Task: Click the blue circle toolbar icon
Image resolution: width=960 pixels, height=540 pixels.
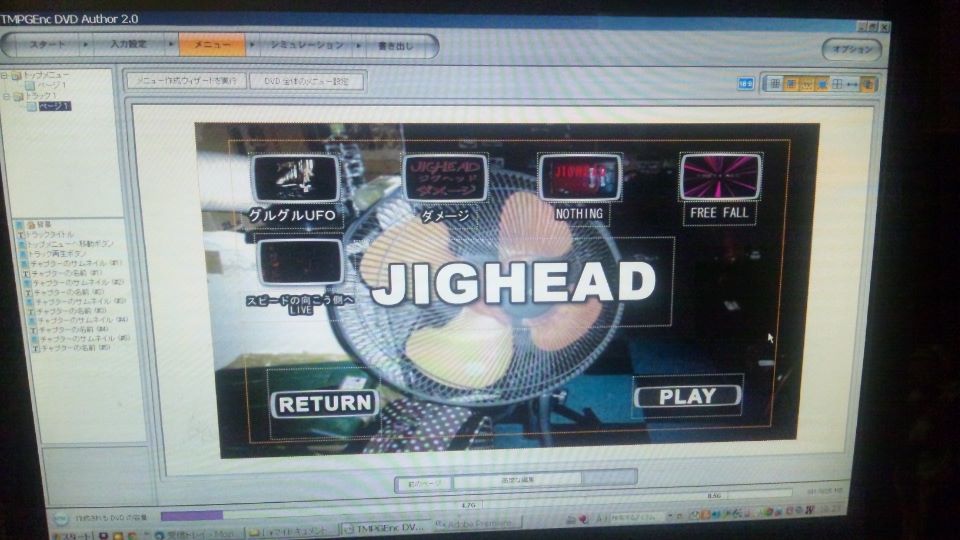Action: [822, 84]
